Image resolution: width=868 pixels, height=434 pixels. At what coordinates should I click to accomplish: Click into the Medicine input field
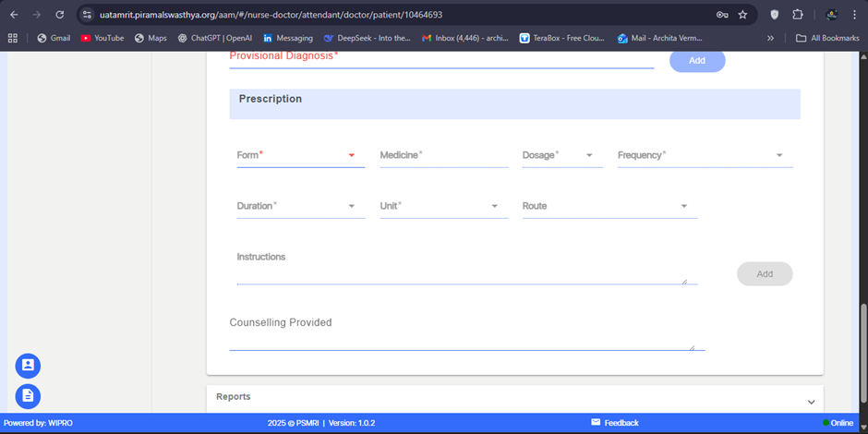click(x=443, y=155)
